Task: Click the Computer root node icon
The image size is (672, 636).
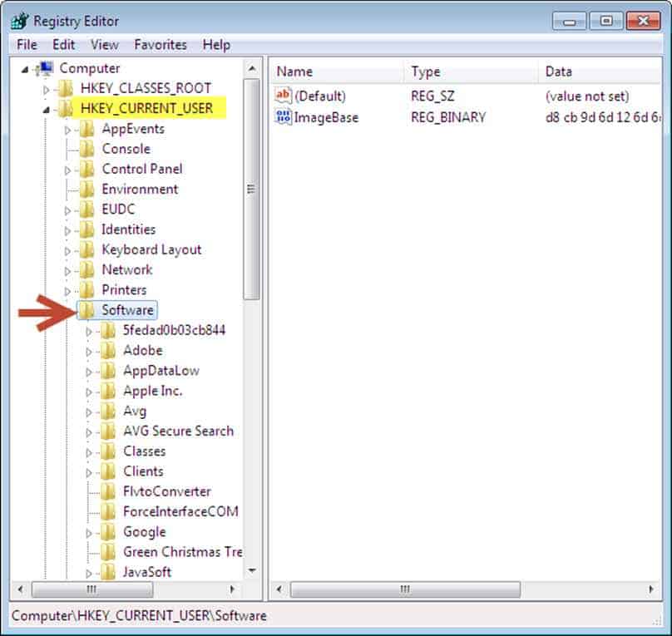Action: coord(45,68)
